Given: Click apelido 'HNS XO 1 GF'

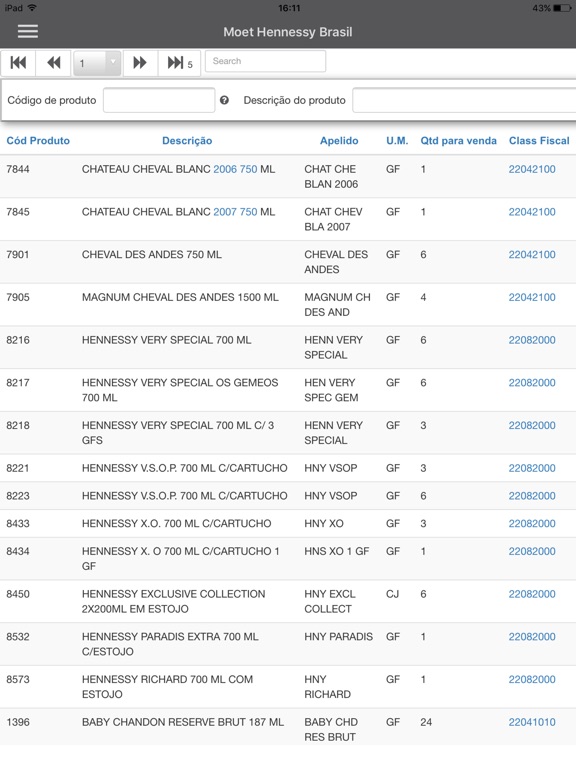Looking at the screenshot, I should [x=336, y=551].
